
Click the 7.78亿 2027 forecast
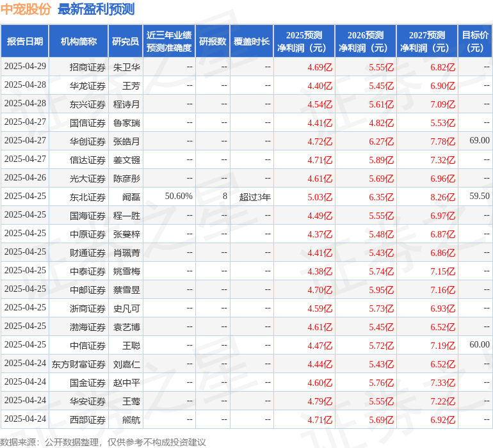click(442, 141)
